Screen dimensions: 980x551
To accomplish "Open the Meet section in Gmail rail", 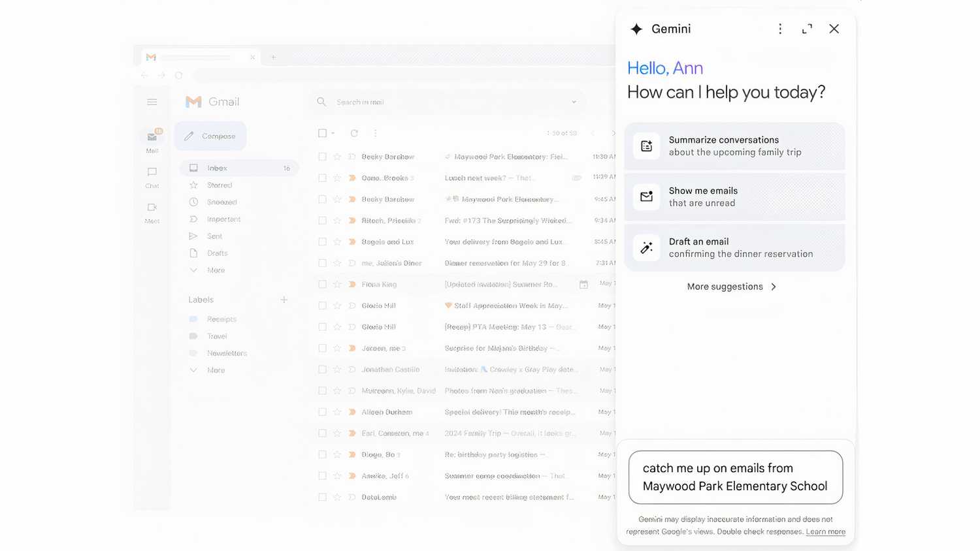I will point(152,212).
